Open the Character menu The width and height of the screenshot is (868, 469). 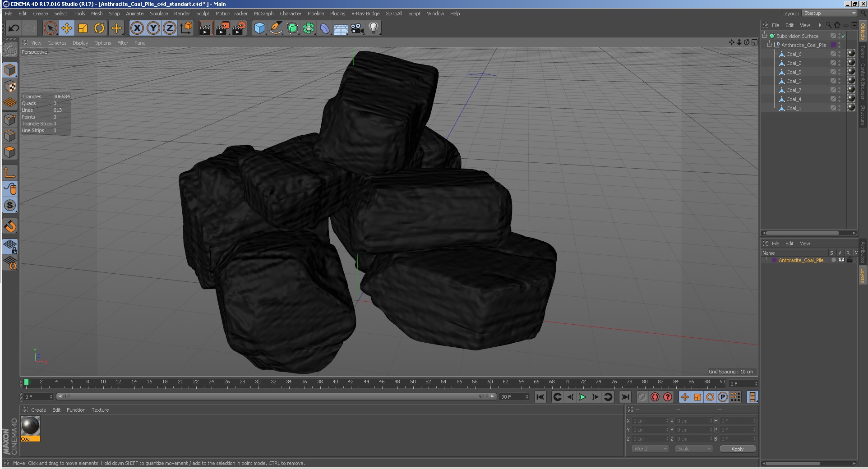[291, 14]
